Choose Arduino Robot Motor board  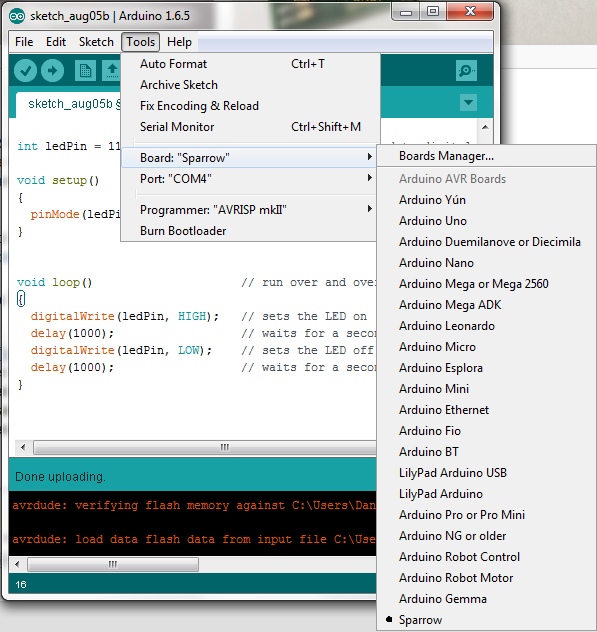click(487, 578)
